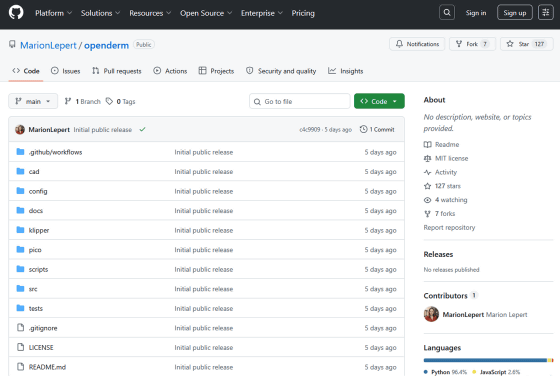Click the MarionLepert avatar in commit row
This screenshot has width=560, height=376.
pos(20,130)
